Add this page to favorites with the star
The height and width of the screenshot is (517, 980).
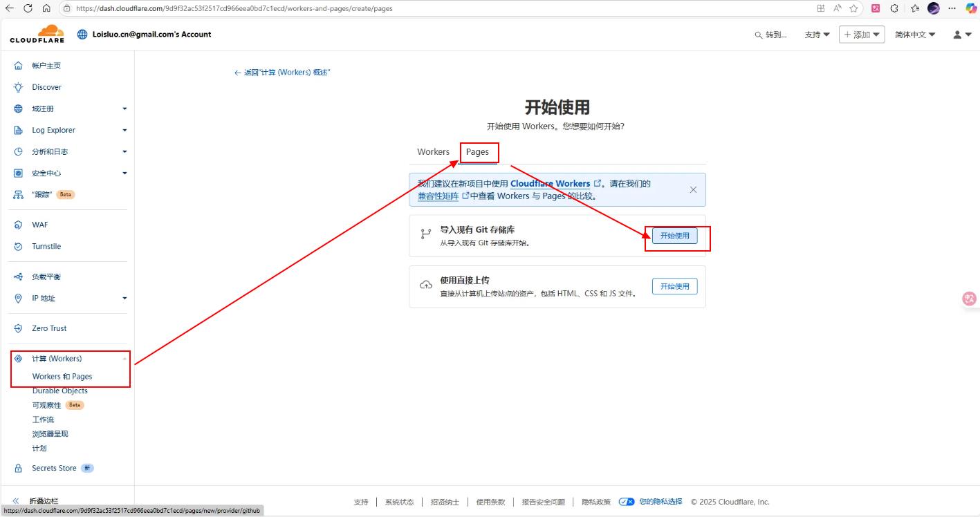coord(854,8)
